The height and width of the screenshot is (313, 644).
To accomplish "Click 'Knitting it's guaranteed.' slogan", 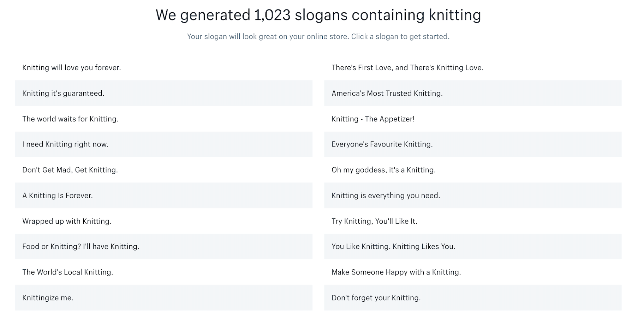I will [x=64, y=94].
